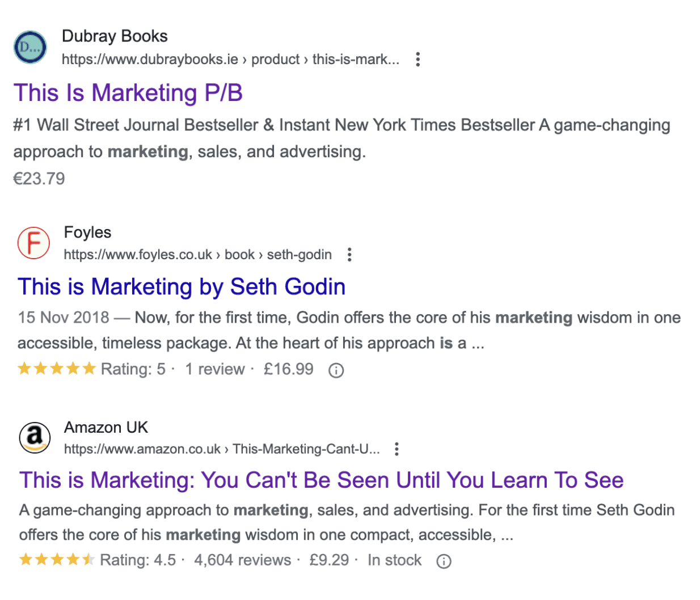The image size is (700, 600).
Task: Click the Dubray Books favicon
Action: [x=29, y=48]
